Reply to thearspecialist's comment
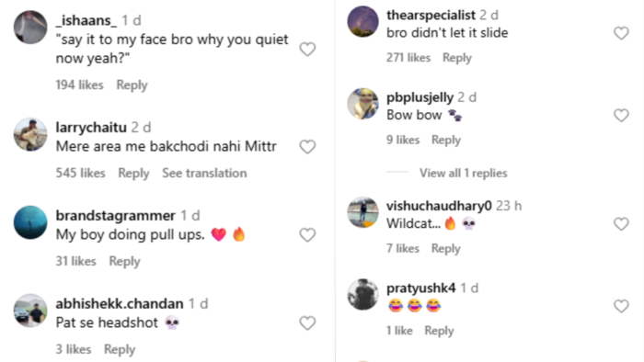Image resolution: width=644 pixels, height=362 pixels. pos(456,58)
